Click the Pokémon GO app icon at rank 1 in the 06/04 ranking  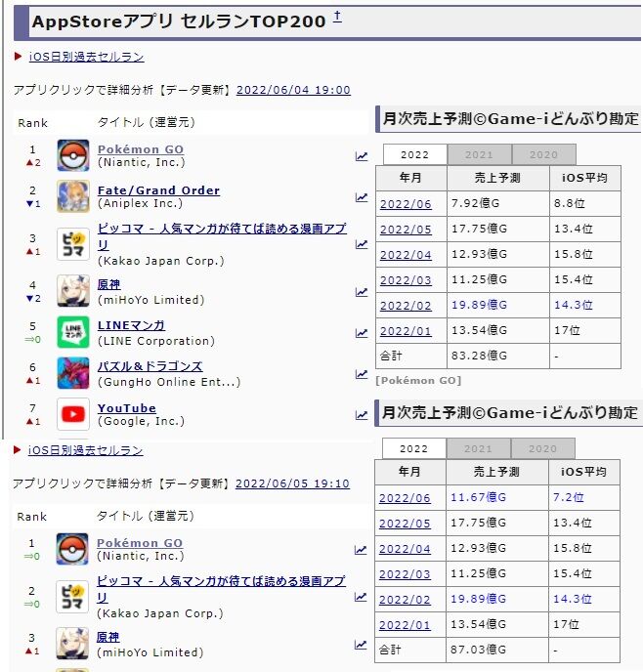73,155
